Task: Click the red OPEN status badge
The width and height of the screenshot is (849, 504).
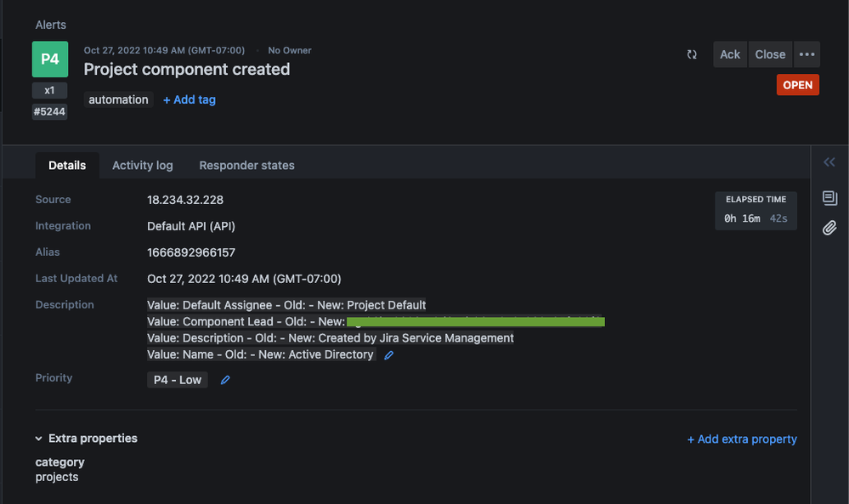Action: 797,85
